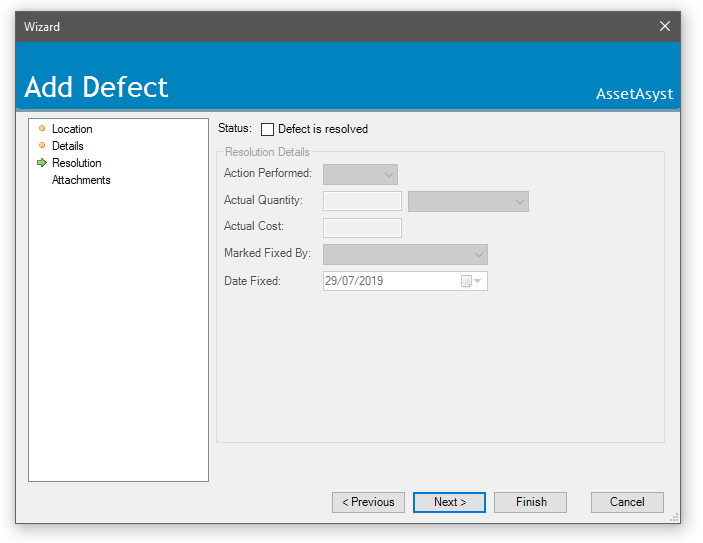
Task: Check the 'Defect is resolved' checkbox
Action: [x=267, y=129]
